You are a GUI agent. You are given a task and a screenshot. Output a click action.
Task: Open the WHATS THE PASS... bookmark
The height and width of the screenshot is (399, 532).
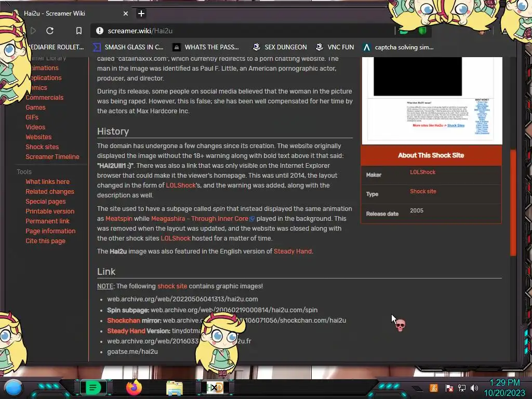206,47
